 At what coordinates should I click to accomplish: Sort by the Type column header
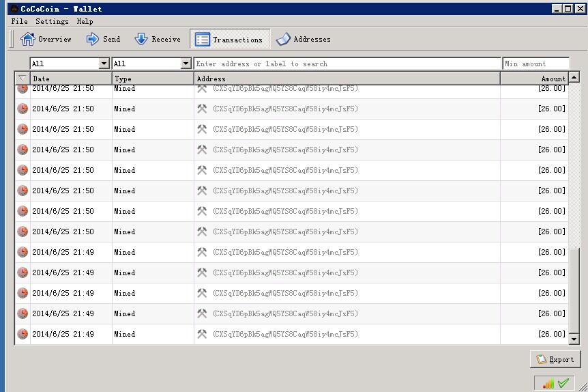[x=153, y=79]
